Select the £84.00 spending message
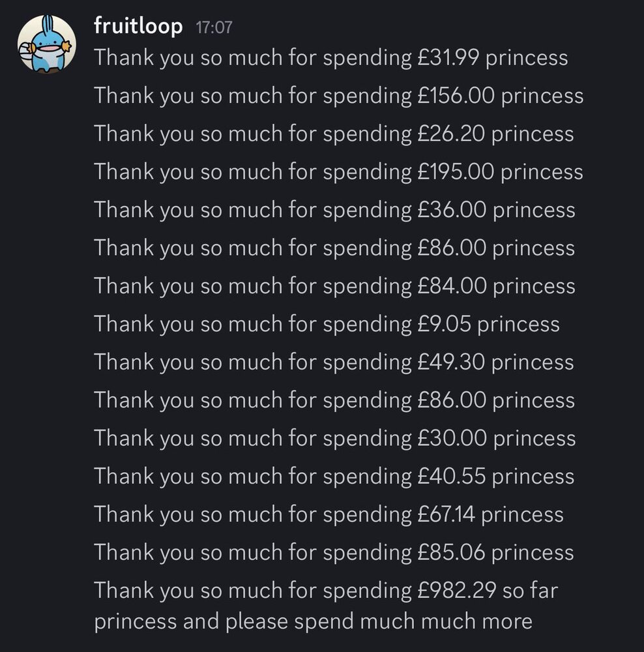 click(x=334, y=286)
